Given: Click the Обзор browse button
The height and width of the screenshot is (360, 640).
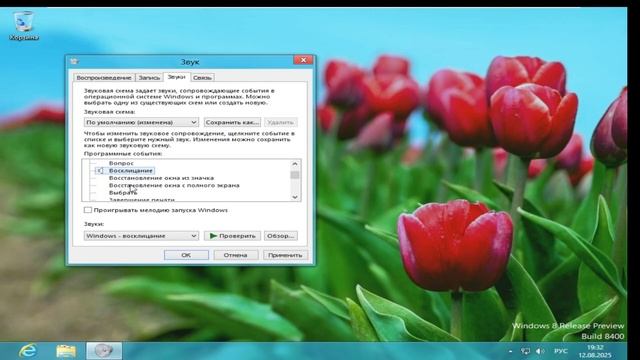Looking at the screenshot, I should 280,236.
